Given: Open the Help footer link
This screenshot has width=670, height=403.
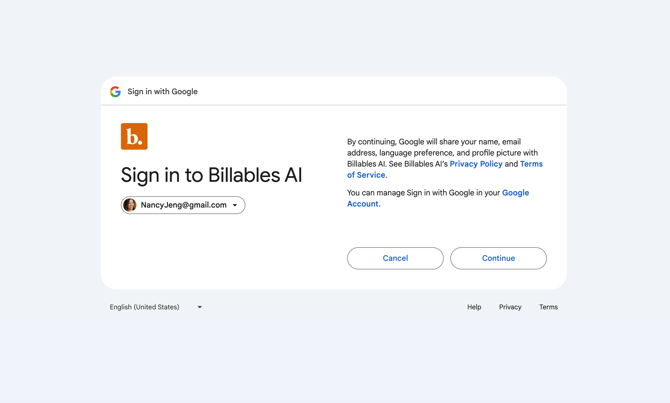Looking at the screenshot, I should tap(474, 307).
